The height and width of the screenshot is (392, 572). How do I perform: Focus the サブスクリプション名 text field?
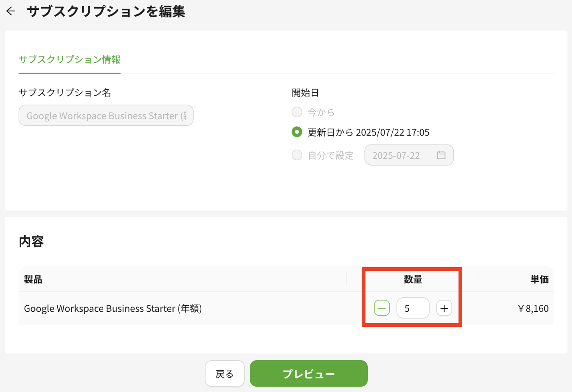106,115
